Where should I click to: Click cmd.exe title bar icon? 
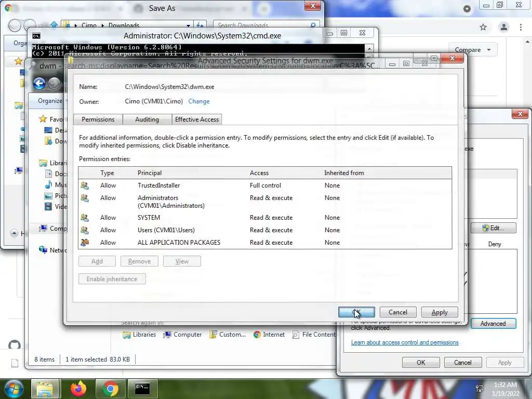point(36,36)
